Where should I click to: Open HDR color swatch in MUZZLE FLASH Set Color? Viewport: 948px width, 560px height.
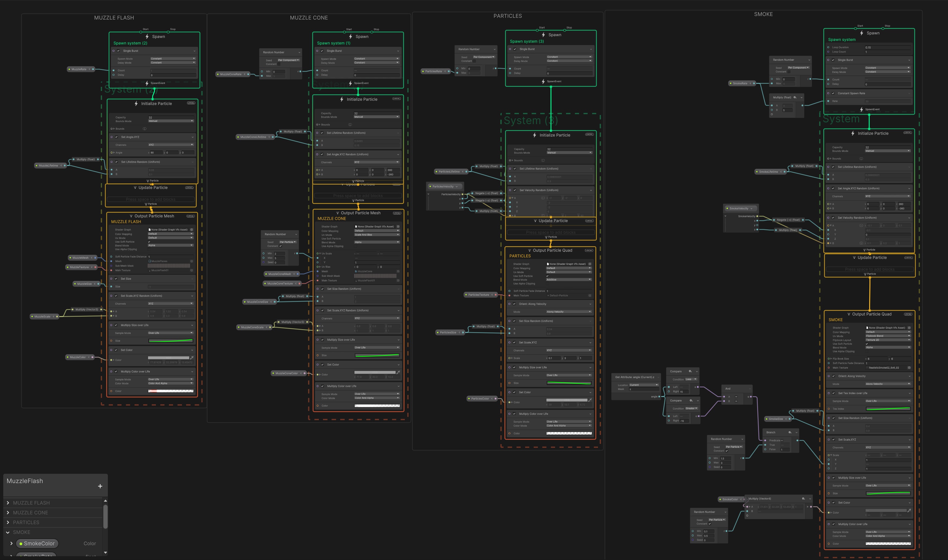pyautogui.click(x=168, y=357)
